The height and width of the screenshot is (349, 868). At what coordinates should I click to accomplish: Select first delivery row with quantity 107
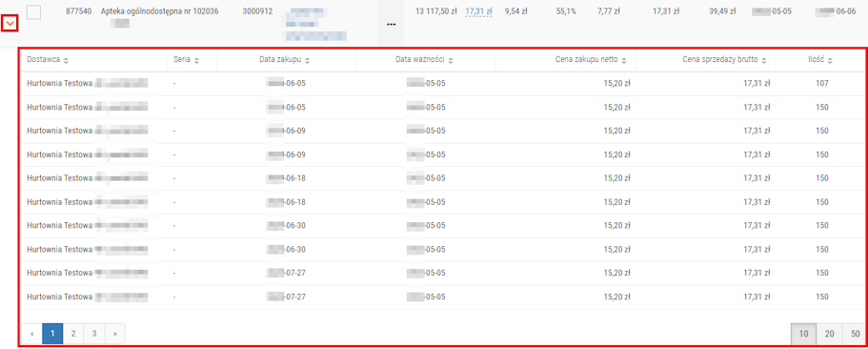[441, 84]
